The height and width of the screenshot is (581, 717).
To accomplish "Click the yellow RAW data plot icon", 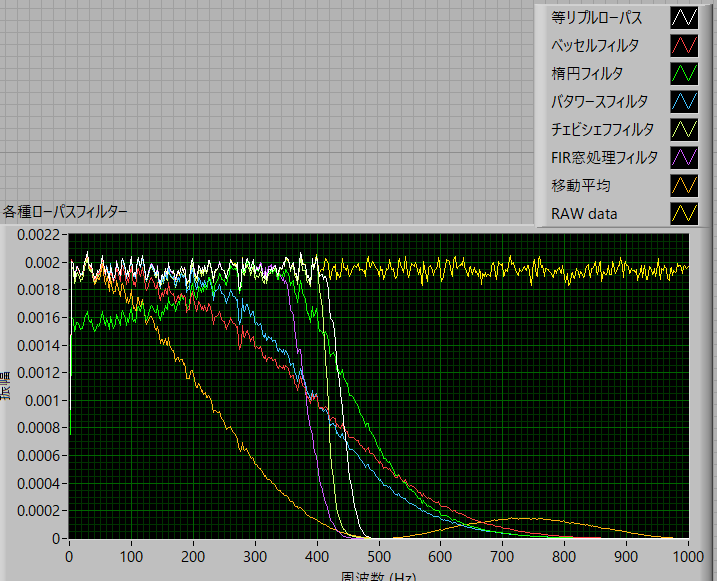I will coord(684,214).
